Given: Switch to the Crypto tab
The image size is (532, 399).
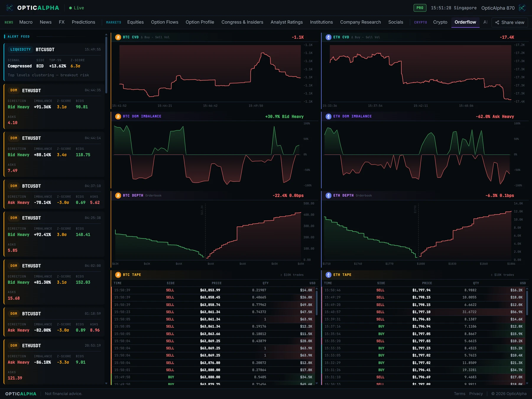Looking at the screenshot, I should coord(440,22).
